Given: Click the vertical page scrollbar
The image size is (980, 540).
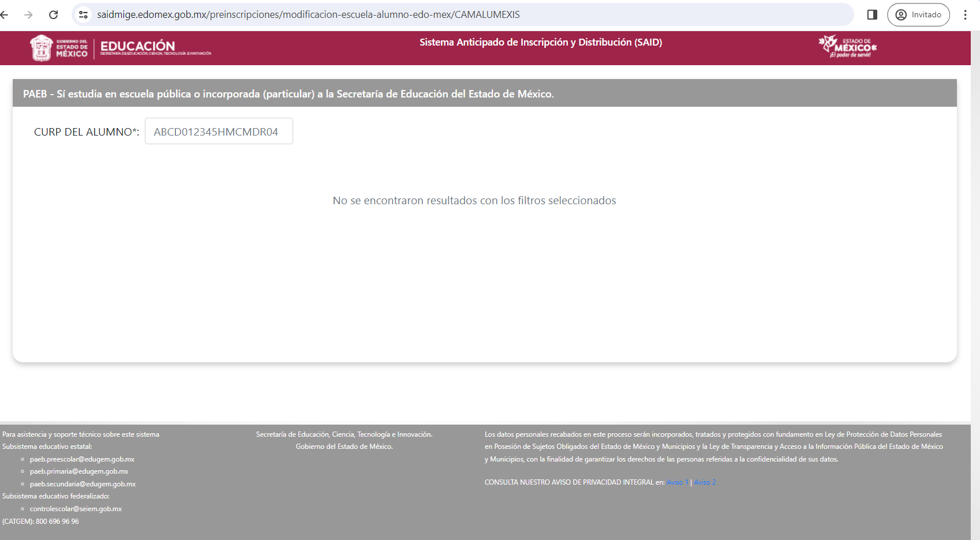Looking at the screenshot, I should pyautogui.click(x=975, y=231).
